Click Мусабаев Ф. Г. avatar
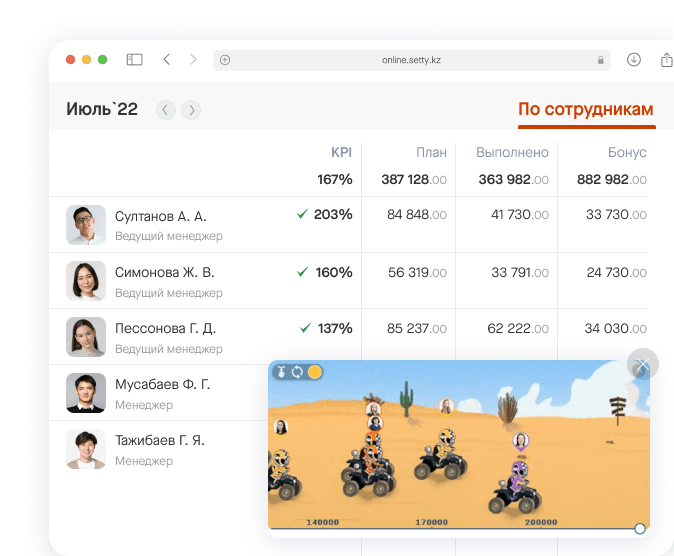Screen dimensions: 674x556 click(x=86, y=393)
